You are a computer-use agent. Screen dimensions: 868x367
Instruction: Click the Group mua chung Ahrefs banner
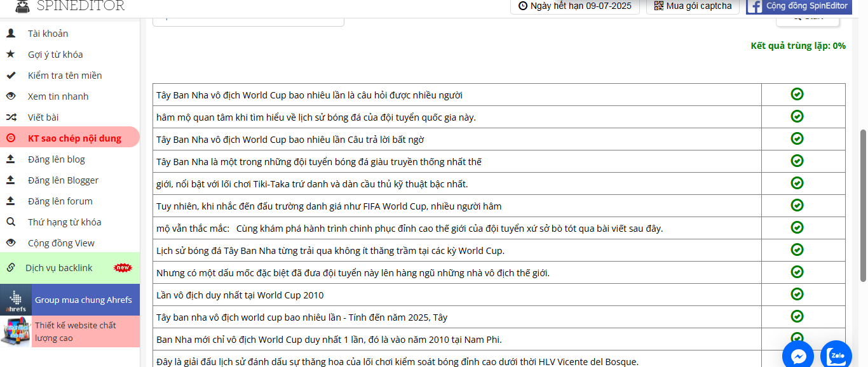tap(70, 300)
